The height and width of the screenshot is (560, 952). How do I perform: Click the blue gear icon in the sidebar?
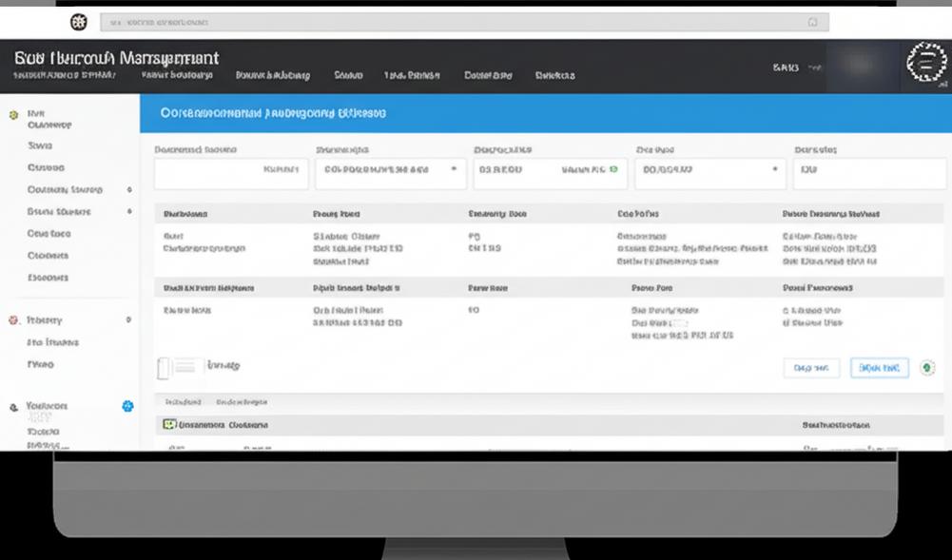[x=127, y=406]
